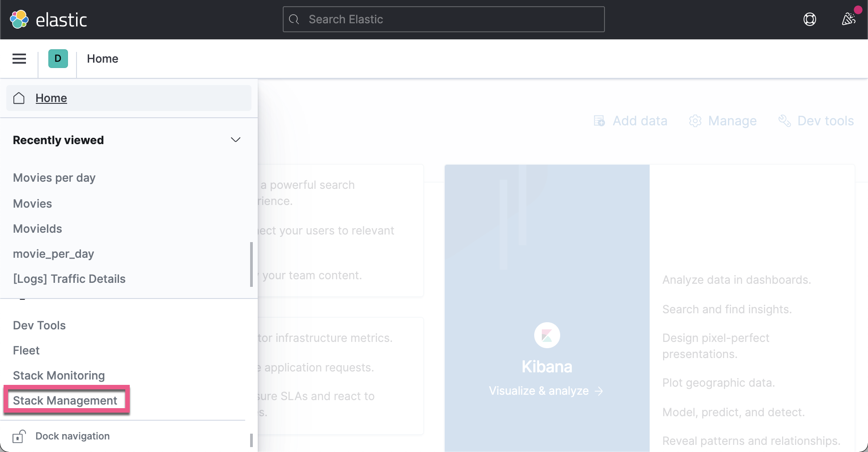Viewport: 868px width, 452px height.
Task: Click the Kibana logo on the card
Action: [546, 335]
